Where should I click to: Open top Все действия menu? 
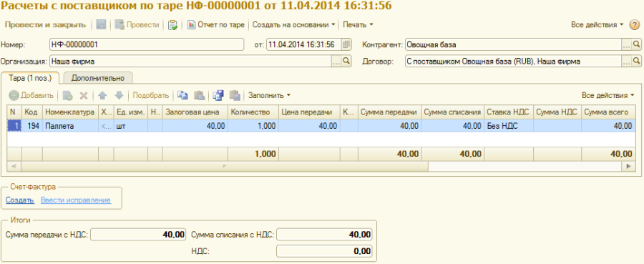click(597, 24)
